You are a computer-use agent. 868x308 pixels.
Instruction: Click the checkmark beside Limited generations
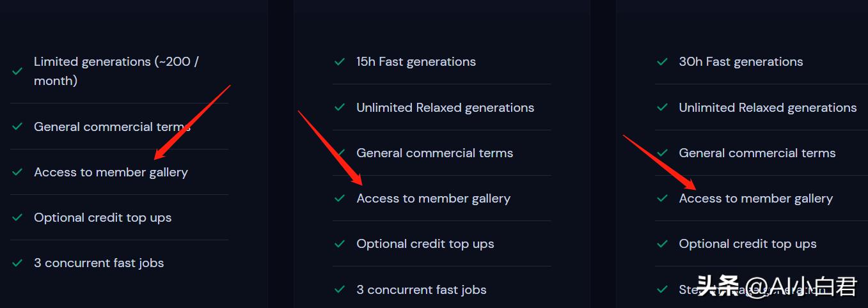point(18,71)
